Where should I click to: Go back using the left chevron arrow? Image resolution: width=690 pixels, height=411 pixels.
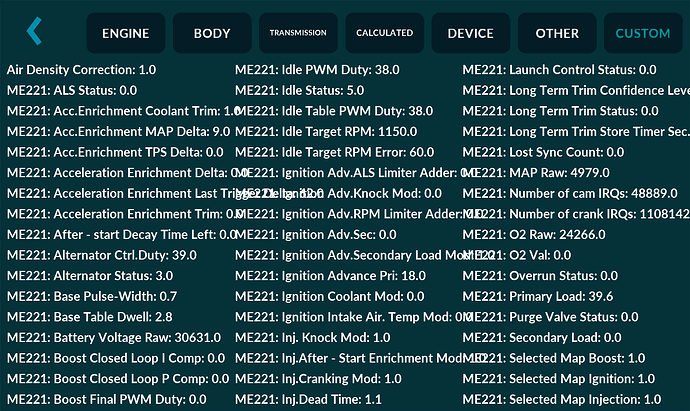point(34,31)
